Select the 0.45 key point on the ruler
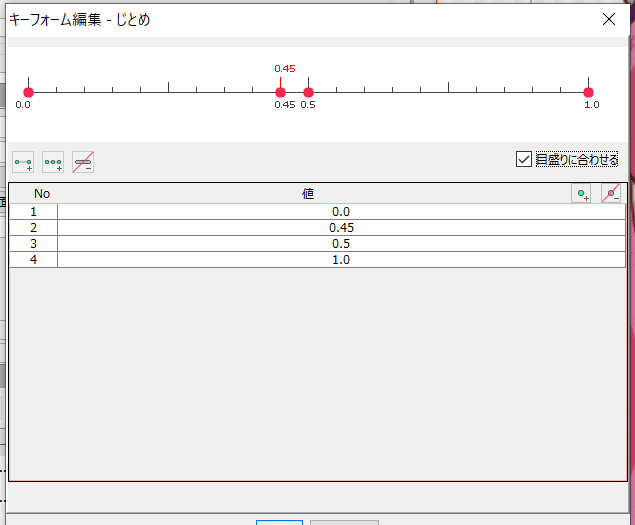This screenshot has height=525, width=635. point(281,92)
